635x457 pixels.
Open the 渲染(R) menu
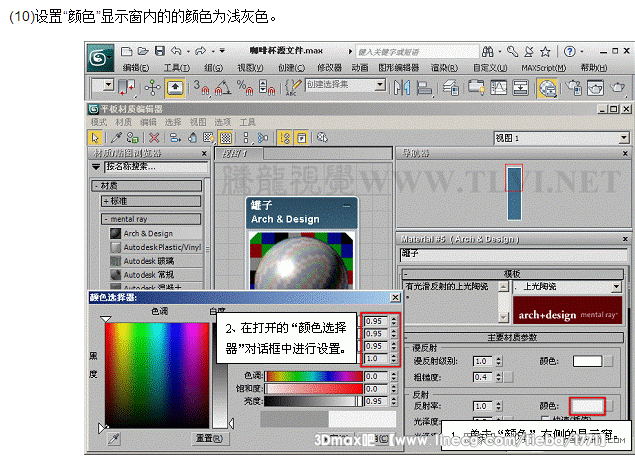pyautogui.click(x=444, y=68)
